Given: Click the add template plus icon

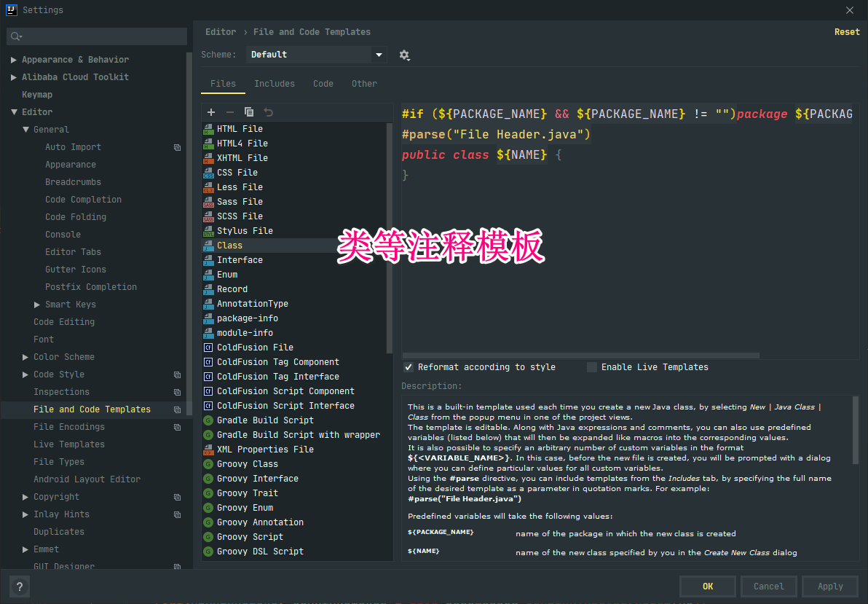Looking at the screenshot, I should tap(211, 112).
